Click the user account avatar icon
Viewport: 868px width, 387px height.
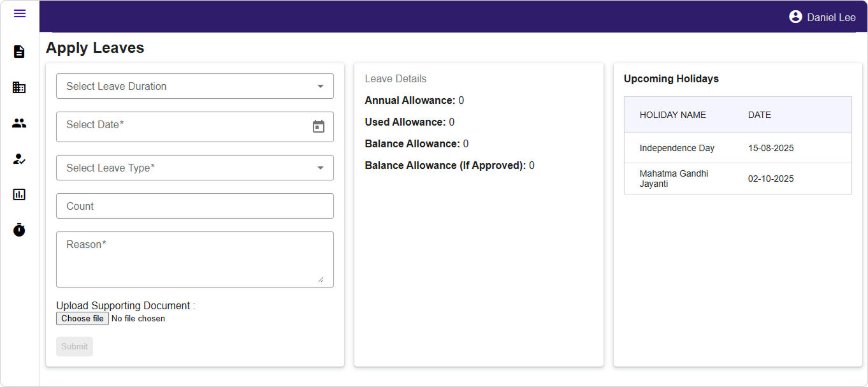(x=795, y=17)
